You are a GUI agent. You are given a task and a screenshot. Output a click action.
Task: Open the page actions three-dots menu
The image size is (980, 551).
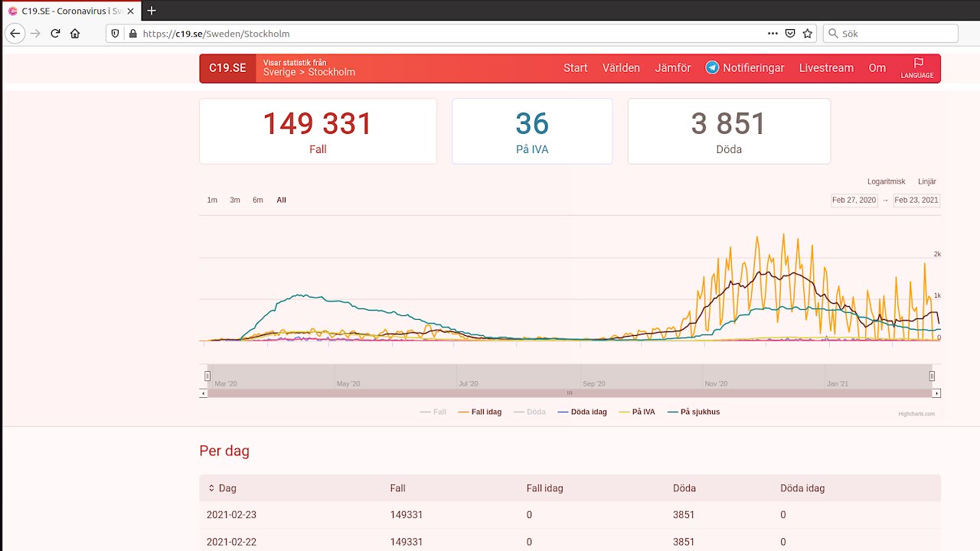click(x=773, y=34)
